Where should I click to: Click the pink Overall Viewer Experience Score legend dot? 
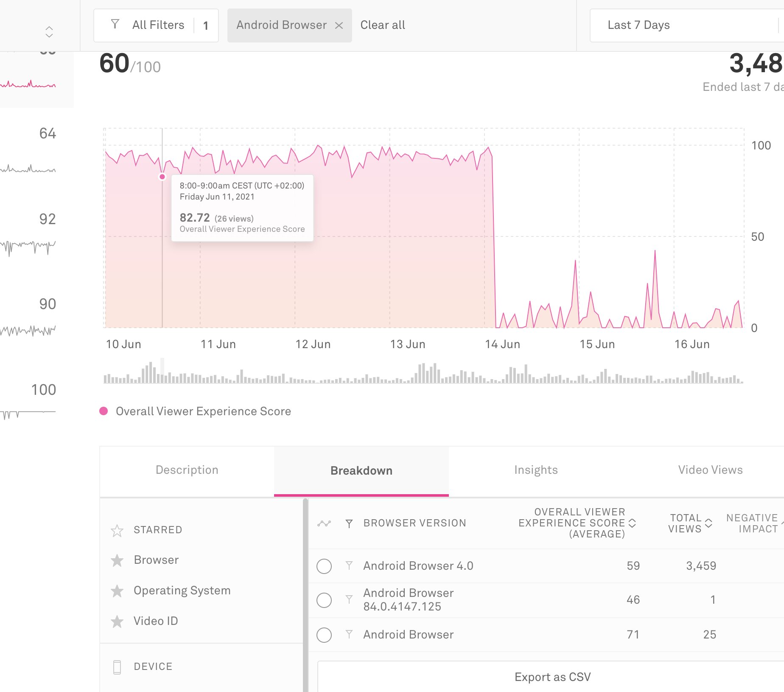tap(104, 411)
